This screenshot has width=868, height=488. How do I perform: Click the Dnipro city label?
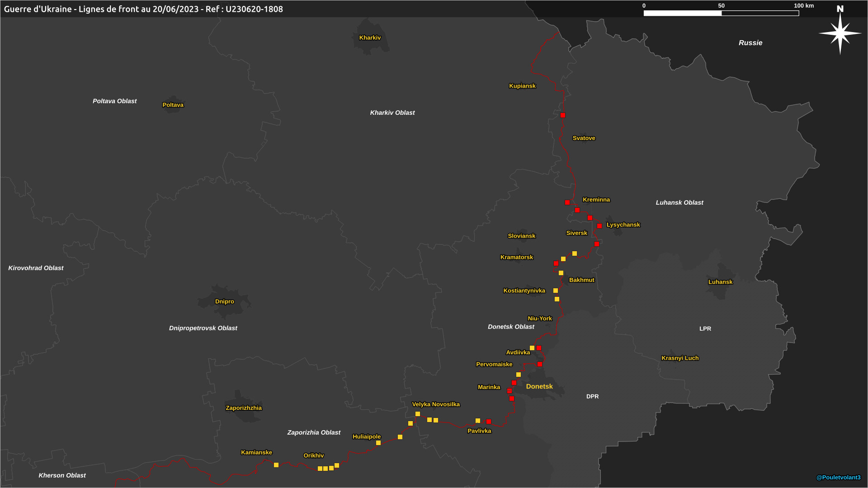(x=225, y=301)
